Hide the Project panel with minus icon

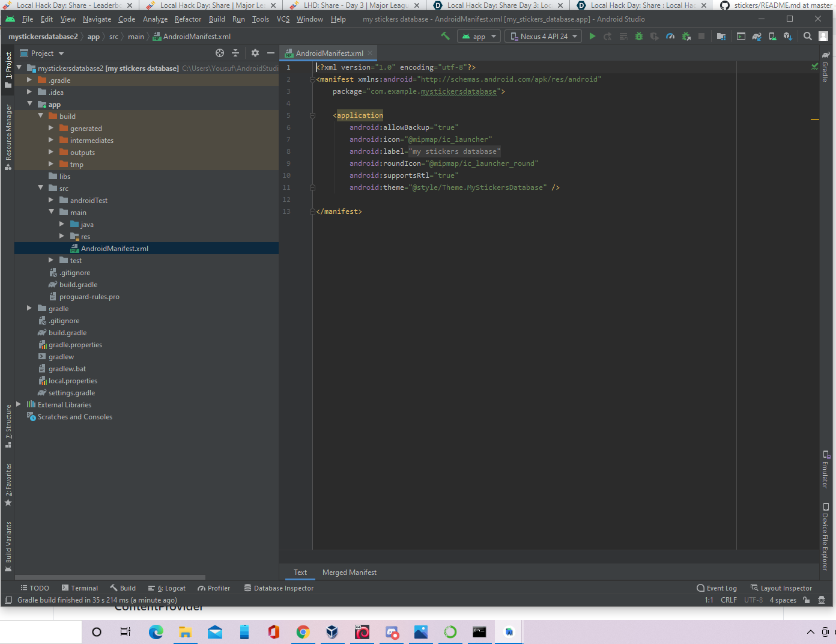point(271,53)
